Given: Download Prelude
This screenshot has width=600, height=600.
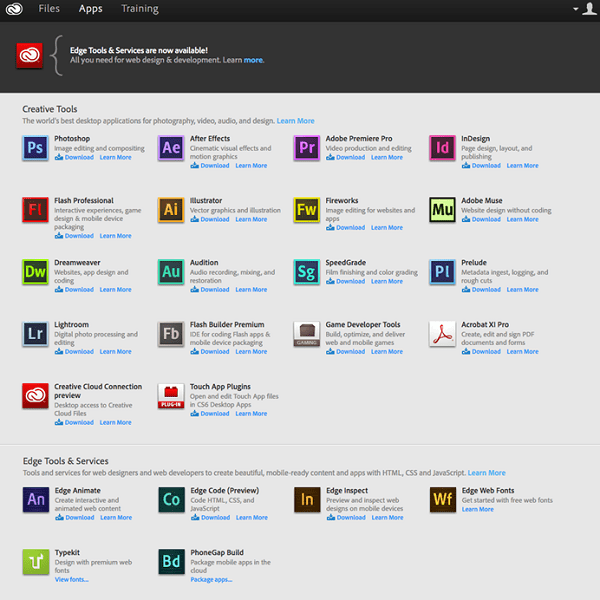Looking at the screenshot, I should 481,290.
